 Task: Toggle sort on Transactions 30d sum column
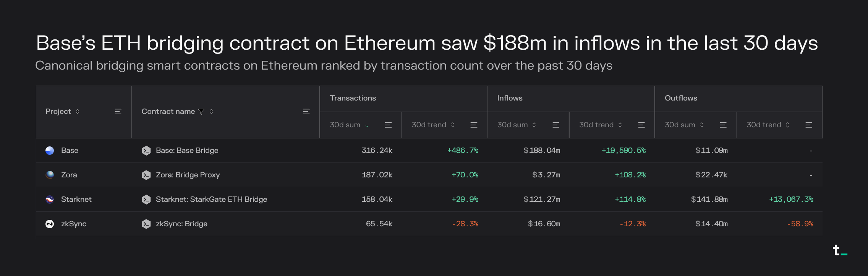[367, 125]
